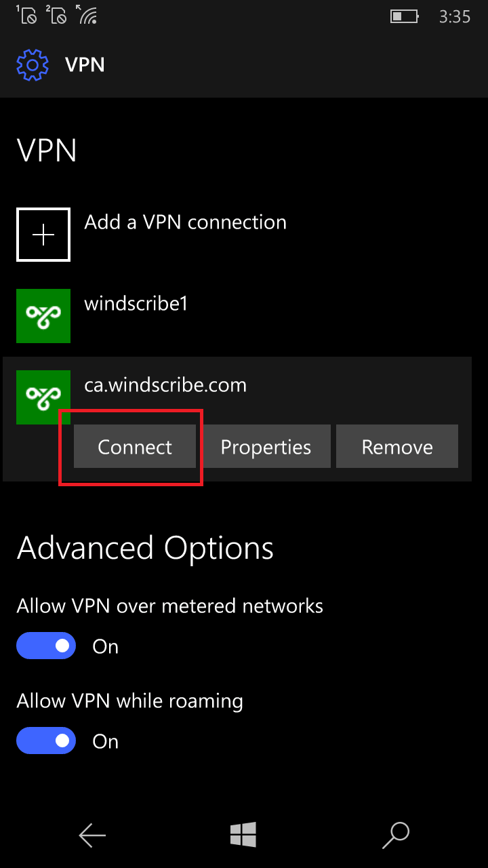
Task: Connect to ca.windscribe.com VPN
Action: tap(135, 447)
